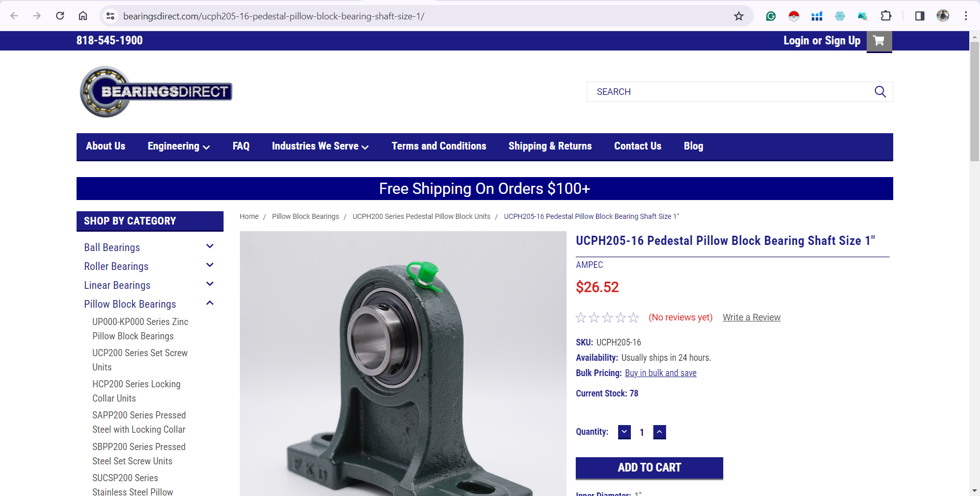Open the browser extensions puzzle icon
This screenshot has width=980, height=496.
tap(886, 16)
